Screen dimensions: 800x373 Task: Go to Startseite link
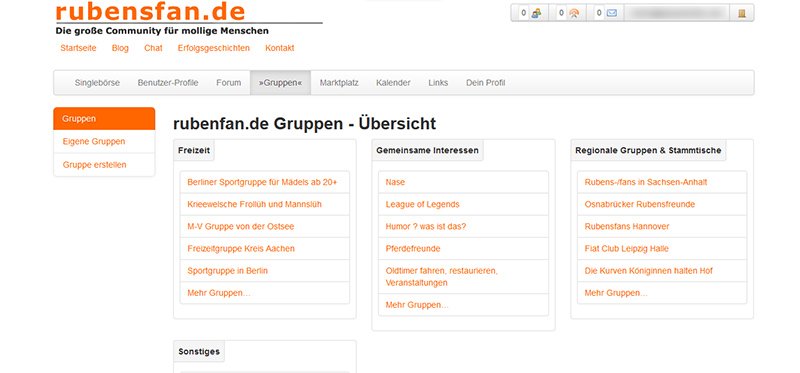click(78, 48)
